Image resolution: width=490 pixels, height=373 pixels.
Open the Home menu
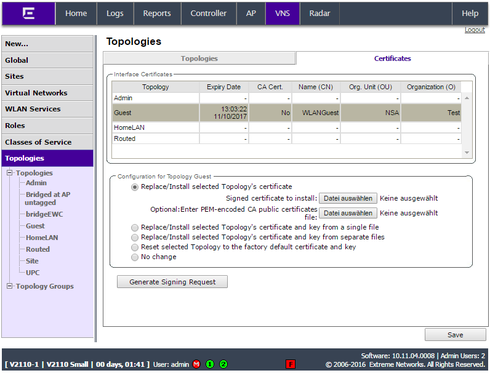[76, 13]
